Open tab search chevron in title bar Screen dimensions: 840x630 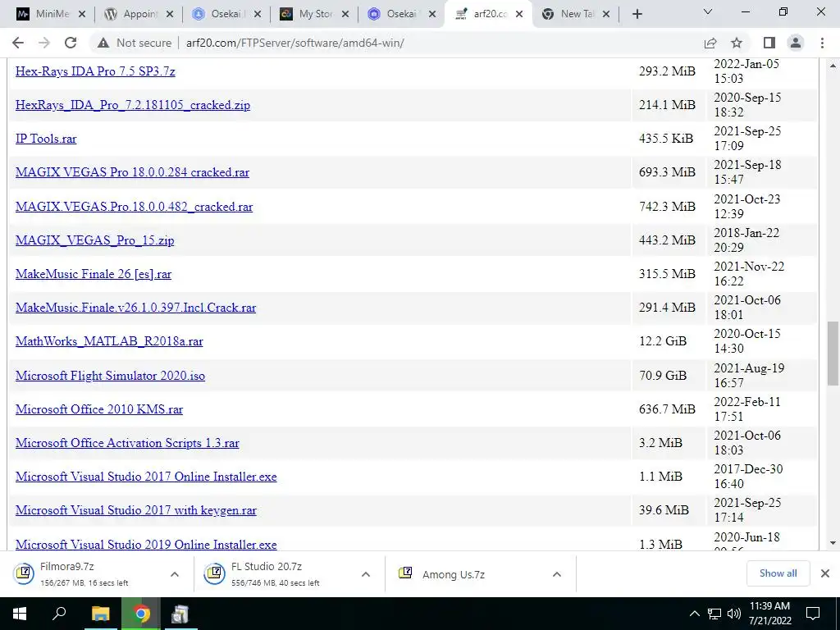tap(708, 11)
